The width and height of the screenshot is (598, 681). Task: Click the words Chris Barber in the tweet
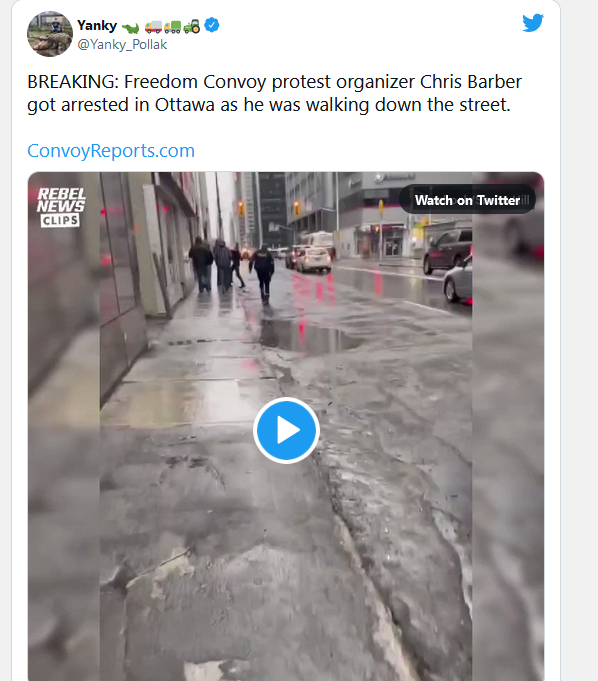[x=471, y=82]
